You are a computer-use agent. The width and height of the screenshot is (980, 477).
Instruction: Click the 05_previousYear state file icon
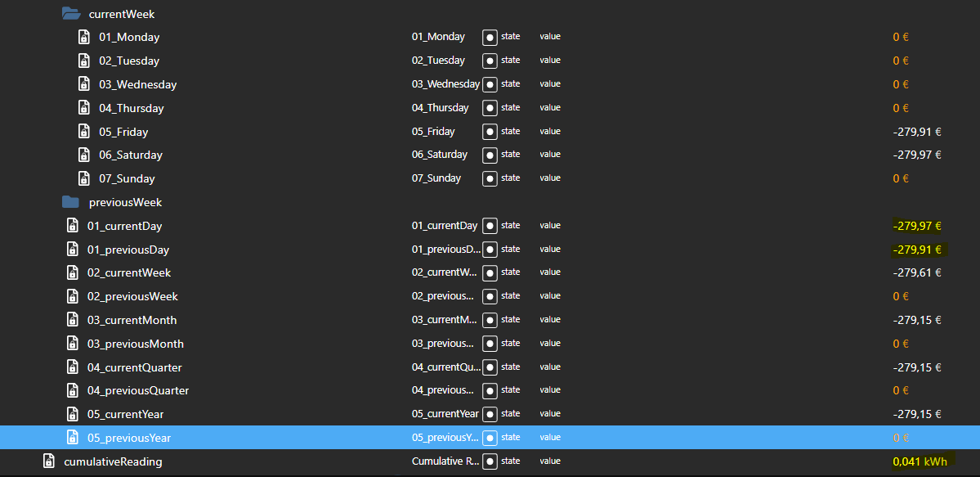pyautogui.click(x=73, y=438)
